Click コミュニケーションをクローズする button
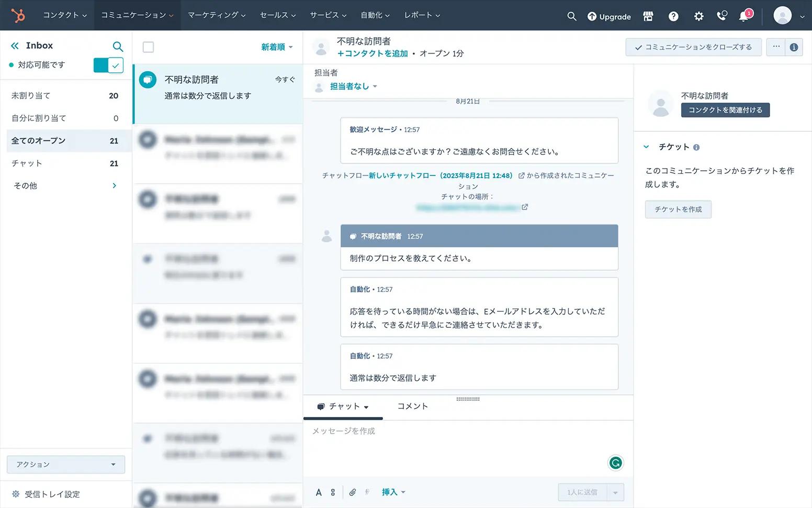Viewport: 812px width, 508px height. pos(693,47)
